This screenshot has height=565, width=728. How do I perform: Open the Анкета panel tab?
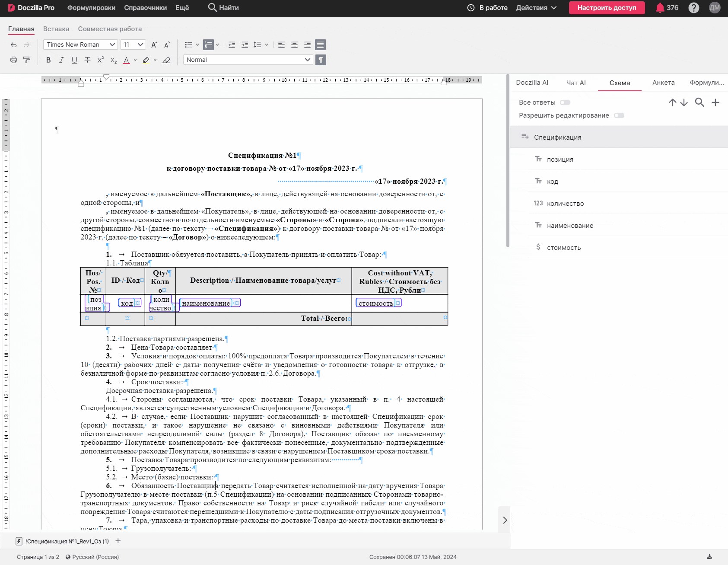tap(663, 83)
